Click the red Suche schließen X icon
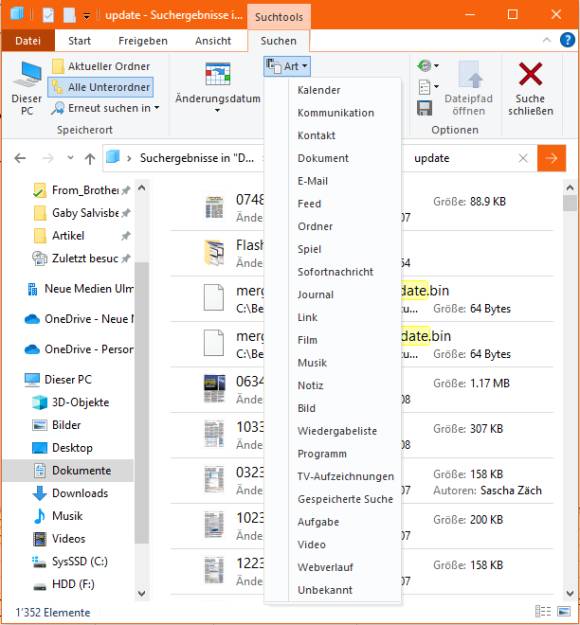This screenshot has height=625, width=580. (x=530, y=74)
